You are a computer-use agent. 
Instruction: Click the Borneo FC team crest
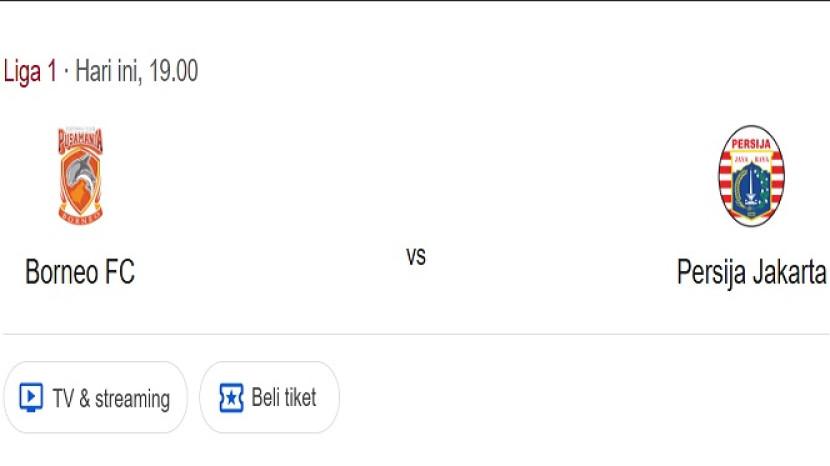pyautogui.click(x=80, y=176)
